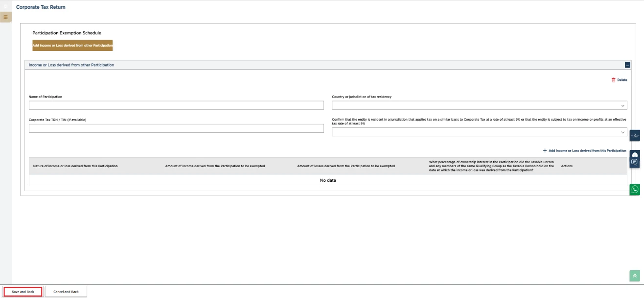Image resolution: width=644 pixels, height=298 pixels.
Task: Click the Nature of income or loss column header
Action: (x=75, y=166)
